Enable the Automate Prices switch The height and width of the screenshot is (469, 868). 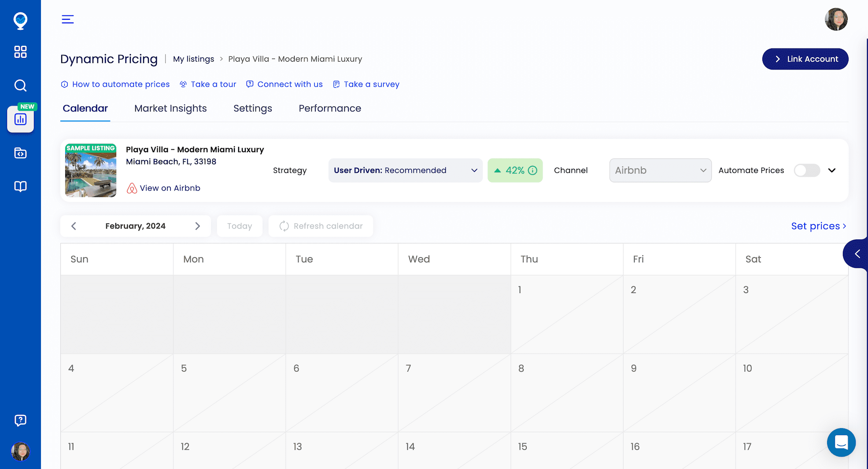[806, 170]
